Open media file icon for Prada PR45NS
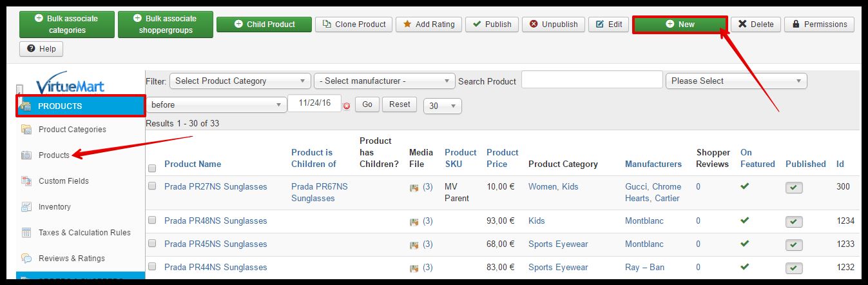 414,244
